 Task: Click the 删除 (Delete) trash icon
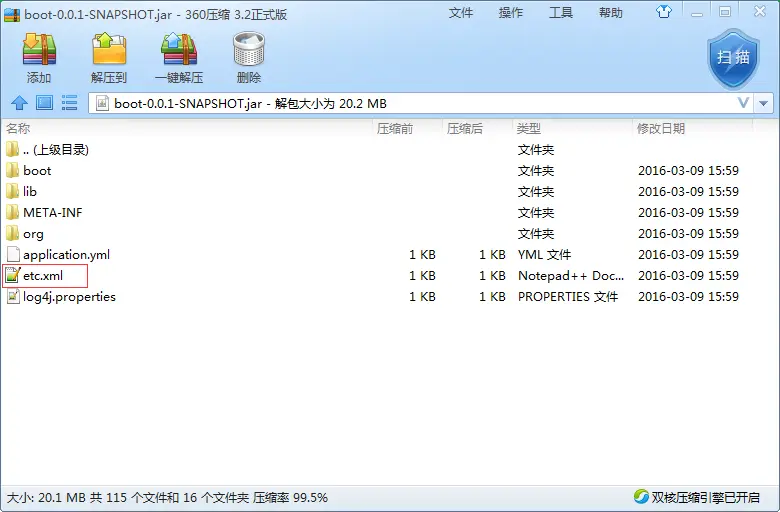pos(249,50)
